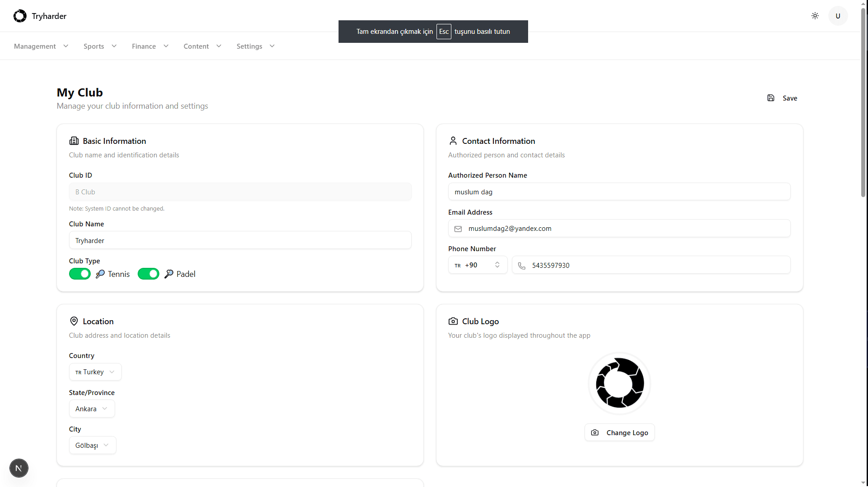Click the camera icon beside the Club Logo heading
The height and width of the screenshot is (487, 868).
click(453, 321)
